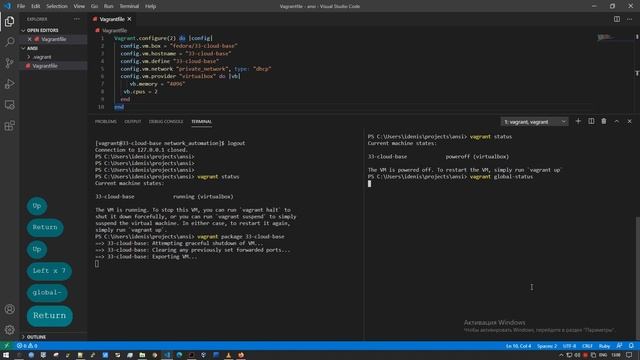Click the editor minimap
Image resolution: width=640 pixels, height=360 pixels.
[x=614, y=38]
